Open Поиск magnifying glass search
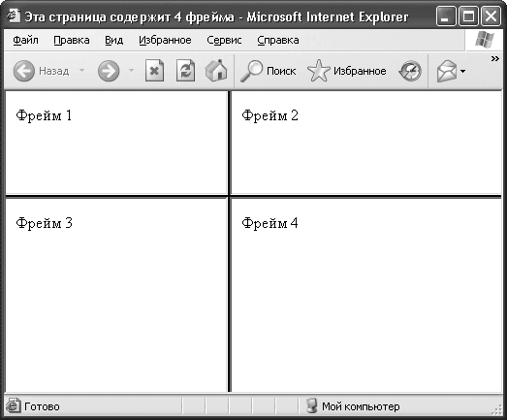Screen dimensions: 507x420 [251, 71]
